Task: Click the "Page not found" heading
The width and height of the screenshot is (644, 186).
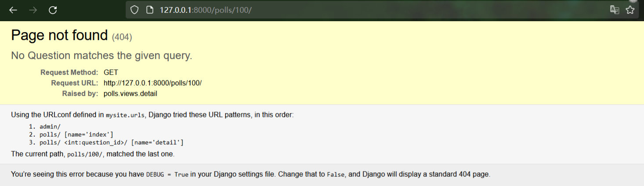Action: tap(59, 35)
